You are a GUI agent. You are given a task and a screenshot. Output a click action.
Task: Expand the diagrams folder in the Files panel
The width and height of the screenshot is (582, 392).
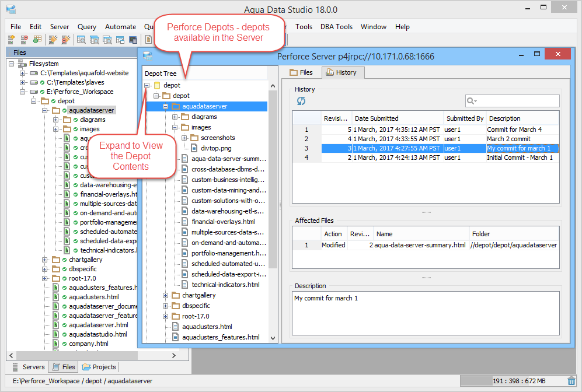coord(55,120)
